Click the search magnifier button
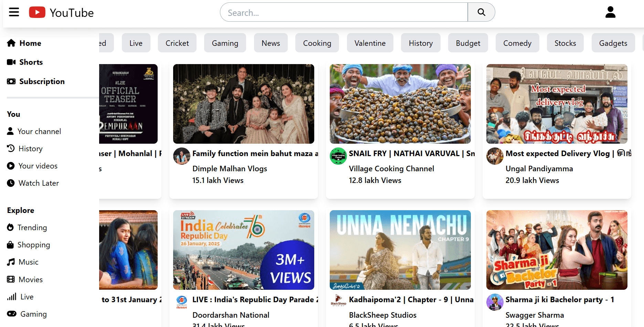The width and height of the screenshot is (644, 327). [x=481, y=12]
